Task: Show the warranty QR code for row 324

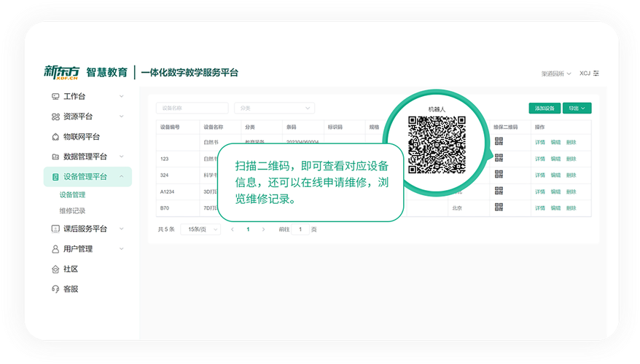Action: pos(499,174)
